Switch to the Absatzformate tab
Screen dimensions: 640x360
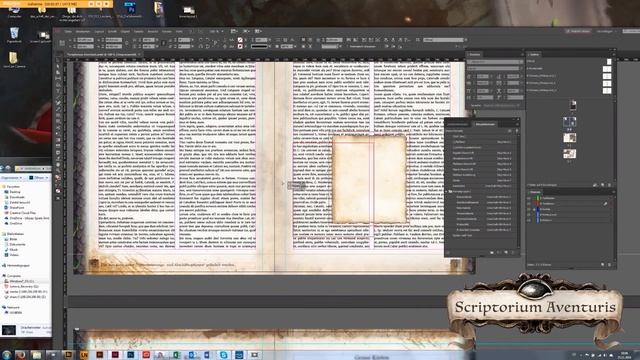(x=485, y=124)
